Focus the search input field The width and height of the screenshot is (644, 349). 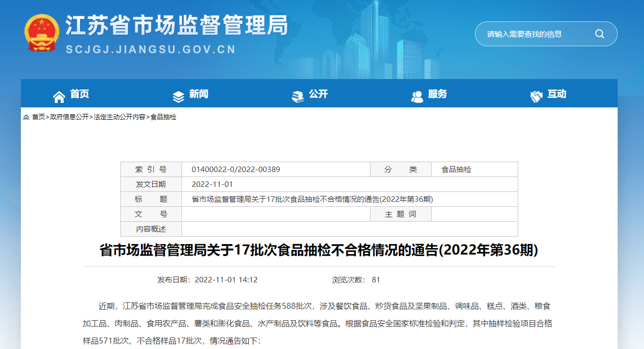tap(536, 34)
